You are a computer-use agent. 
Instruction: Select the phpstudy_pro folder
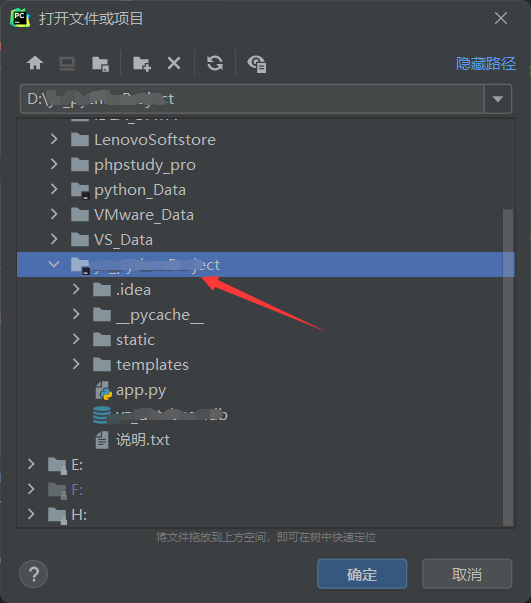point(145,165)
